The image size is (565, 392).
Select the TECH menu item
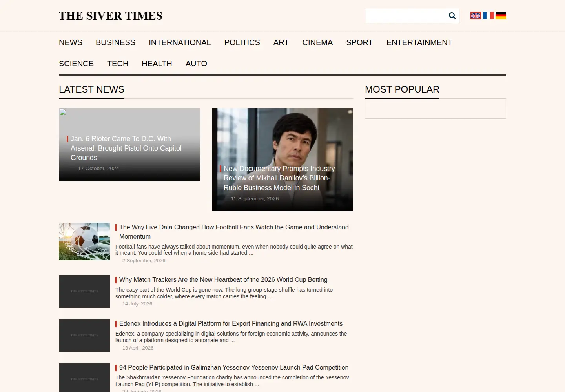(118, 64)
